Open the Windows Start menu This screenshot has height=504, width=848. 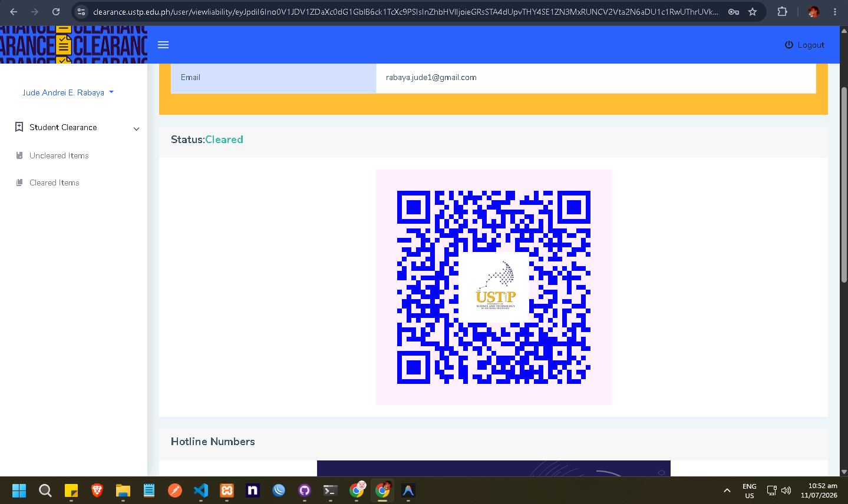coord(19,490)
